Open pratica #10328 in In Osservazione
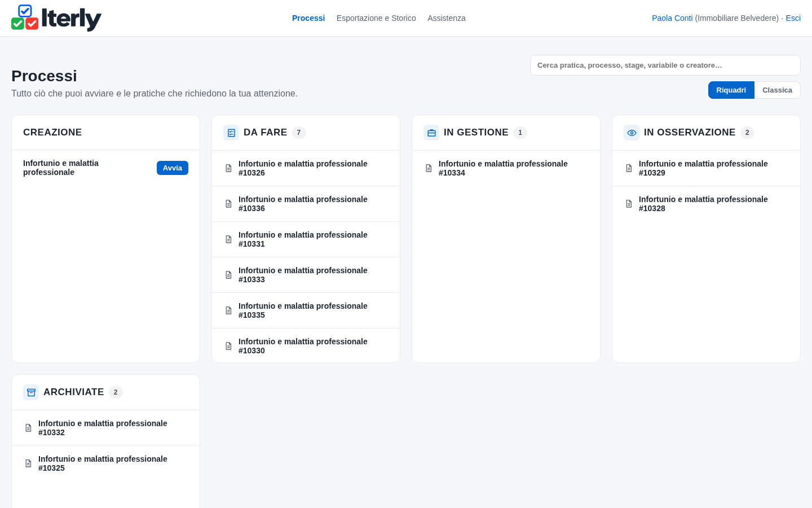Image resolution: width=812 pixels, height=508 pixels. [x=706, y=204]
